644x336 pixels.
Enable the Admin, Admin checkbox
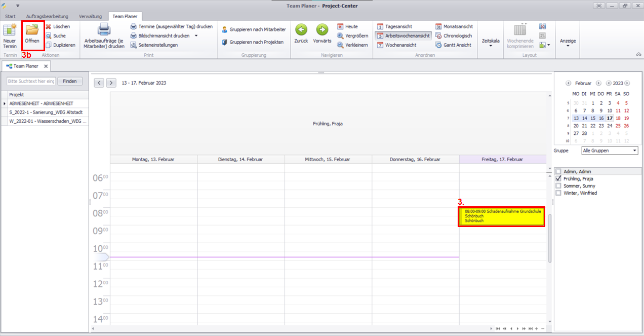pos(558,172)
